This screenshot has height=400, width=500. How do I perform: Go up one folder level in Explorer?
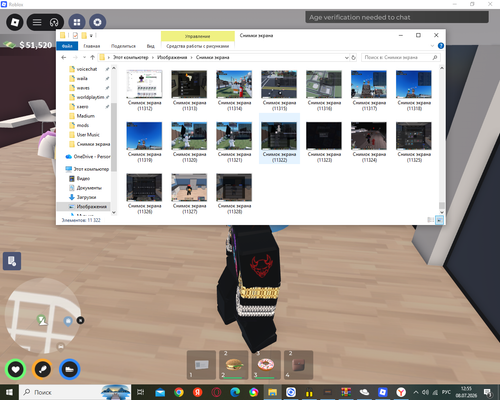(92, 57)
